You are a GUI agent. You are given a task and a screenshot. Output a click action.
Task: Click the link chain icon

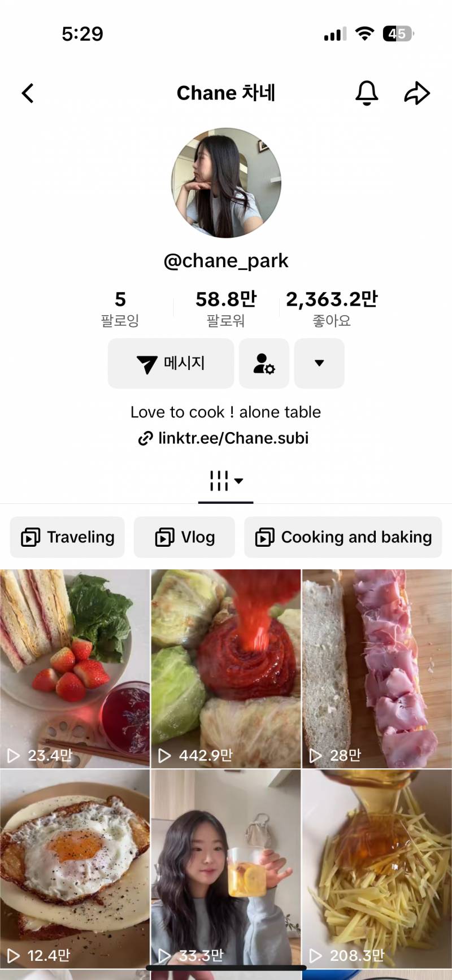(x=145, y=438)
